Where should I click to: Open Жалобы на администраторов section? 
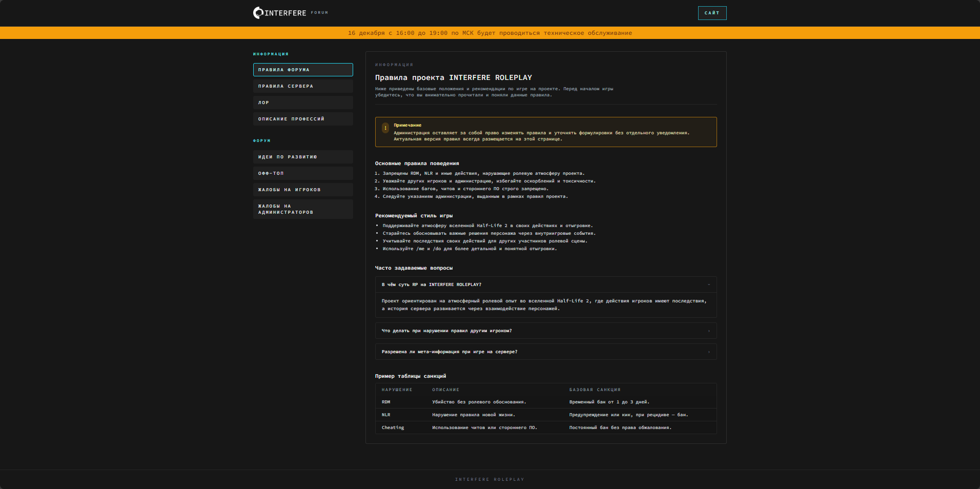coord(303,209)
